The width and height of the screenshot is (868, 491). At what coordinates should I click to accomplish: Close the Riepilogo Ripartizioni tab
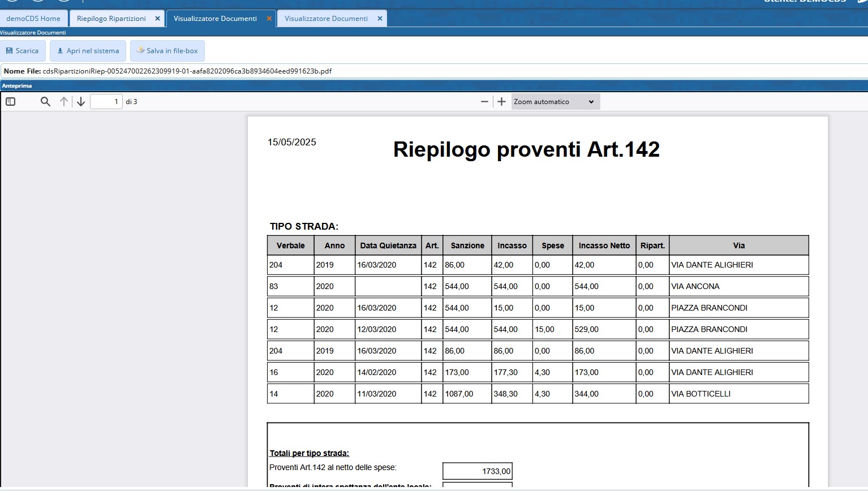pyautogui.click(x=158, y=19)
